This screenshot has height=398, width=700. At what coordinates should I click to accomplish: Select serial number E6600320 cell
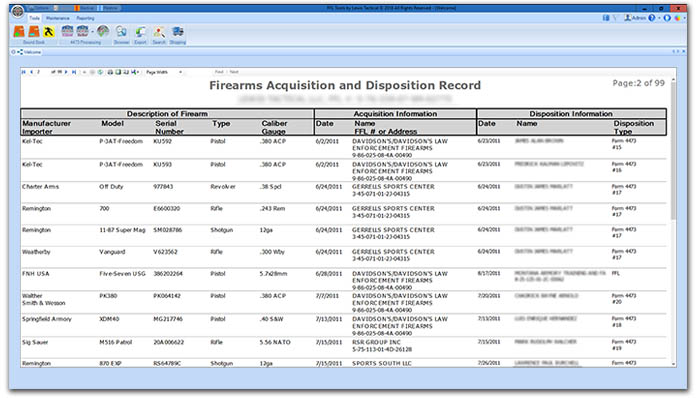(167, 208)
